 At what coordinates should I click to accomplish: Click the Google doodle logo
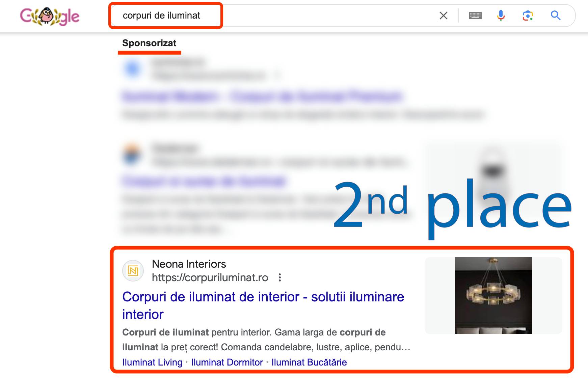click(x=50, y=16)
